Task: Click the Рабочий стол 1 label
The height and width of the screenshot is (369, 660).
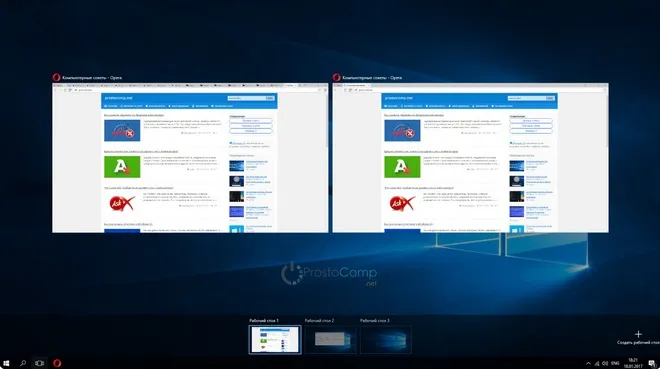Action: (264, 321)
